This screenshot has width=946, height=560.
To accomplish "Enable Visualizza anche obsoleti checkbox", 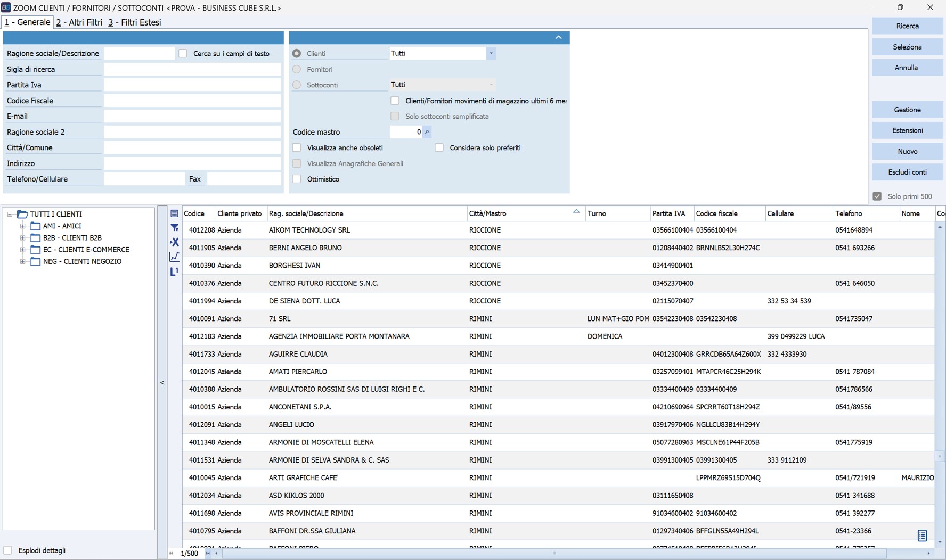I will click(297, 147).
